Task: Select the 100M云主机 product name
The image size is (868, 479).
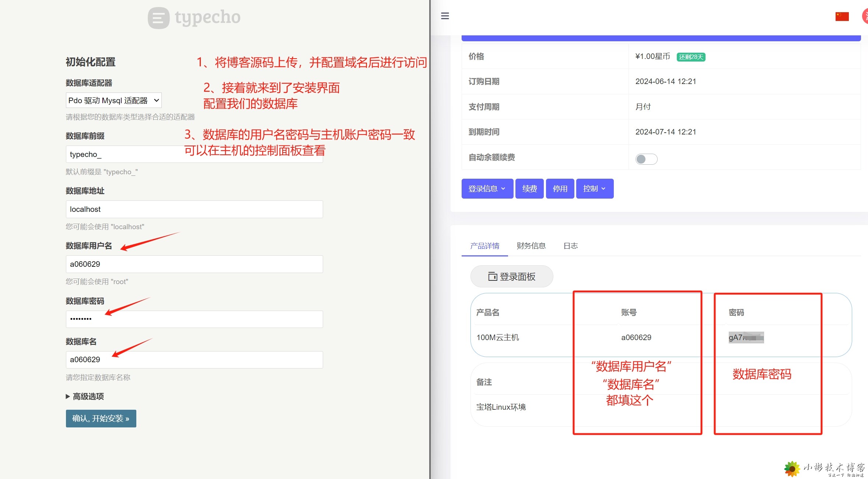Action: (x=498, y=338)
